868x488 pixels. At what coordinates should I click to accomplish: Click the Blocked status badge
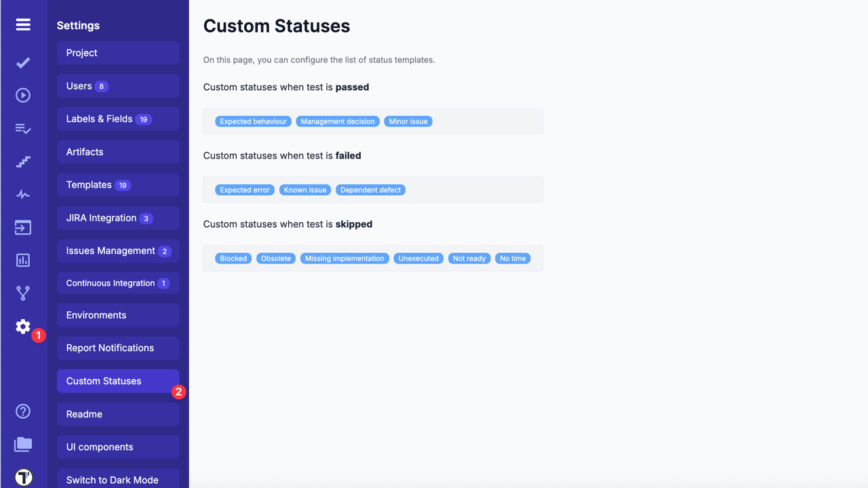233,258
